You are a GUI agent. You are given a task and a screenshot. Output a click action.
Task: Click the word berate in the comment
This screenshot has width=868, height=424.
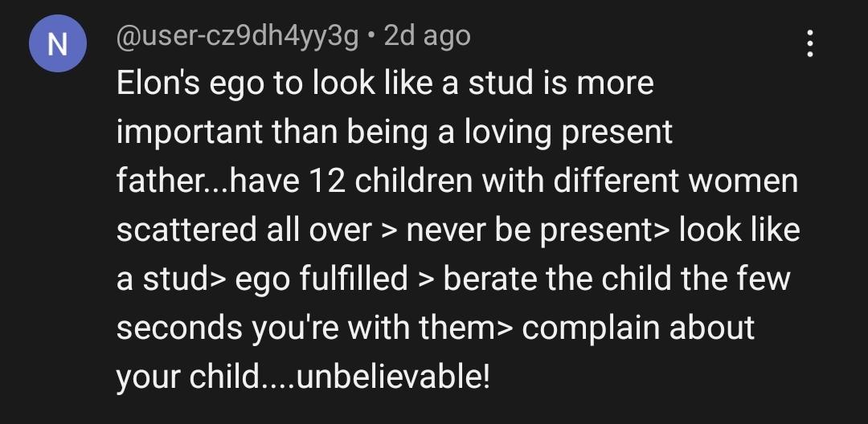click(490, 279)
